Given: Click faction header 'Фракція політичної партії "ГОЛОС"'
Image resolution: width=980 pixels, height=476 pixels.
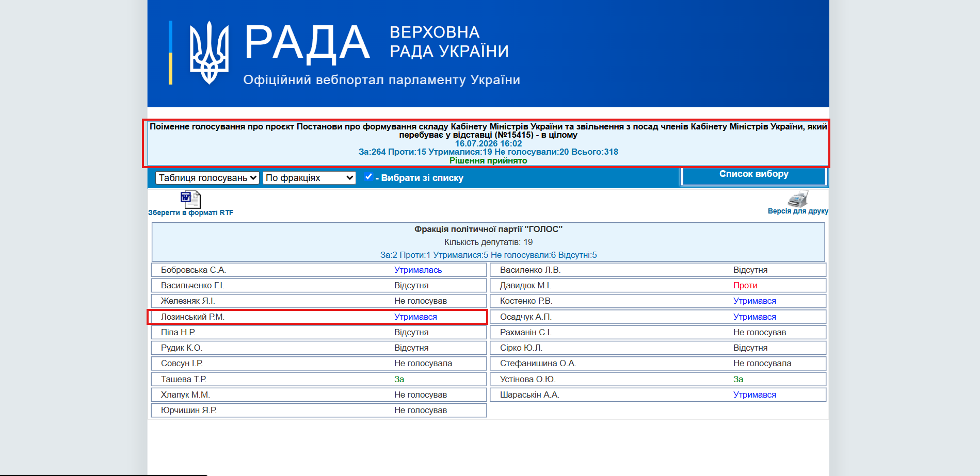Looking at the screenshot, I should (488, 229).
